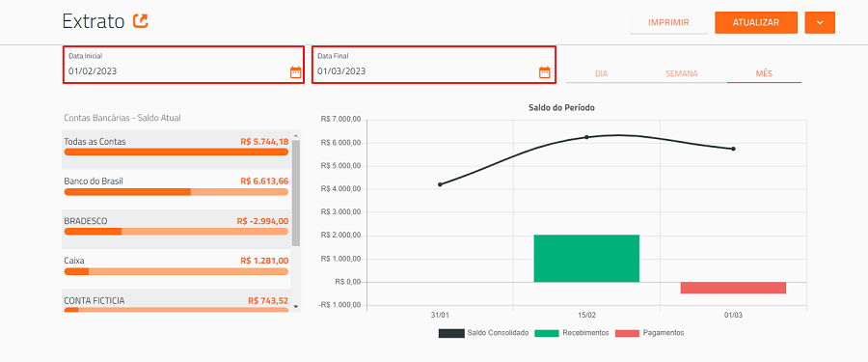The image size is (868, 362).
Task: Open the external link icon beside Extrato
Action: click(x=141, y=21)
